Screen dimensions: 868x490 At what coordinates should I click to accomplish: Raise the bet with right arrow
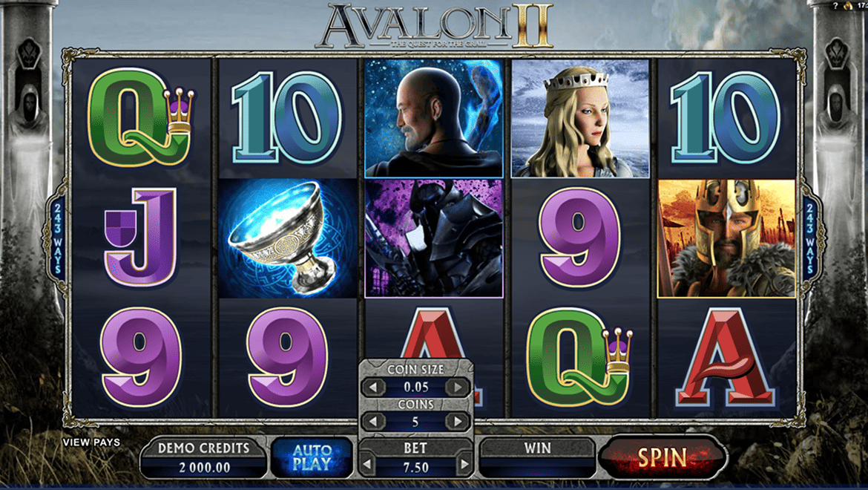point(464,465)
